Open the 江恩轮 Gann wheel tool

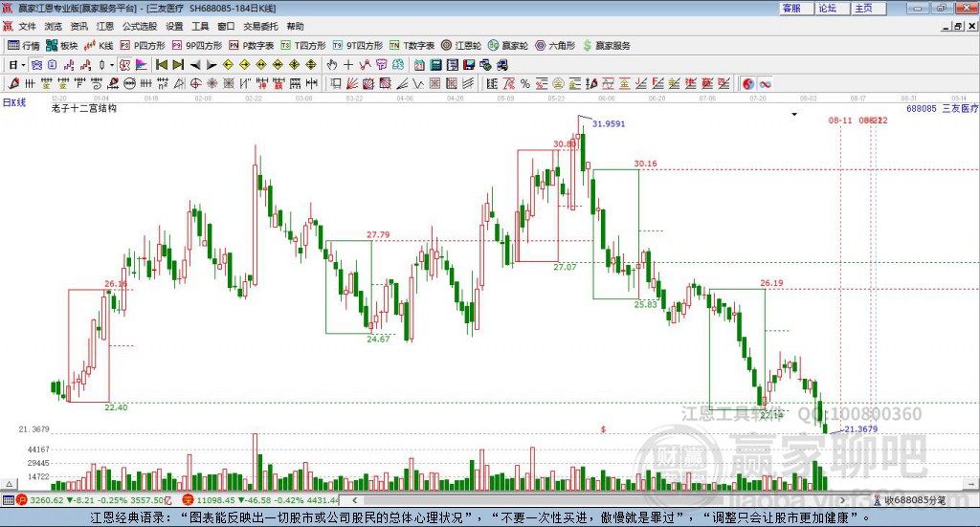(461, 46)
